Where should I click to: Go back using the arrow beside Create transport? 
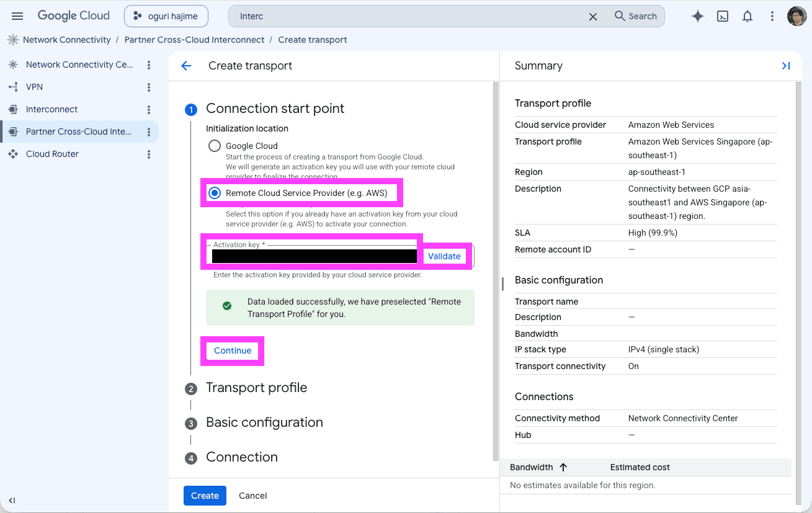[186, 66]
